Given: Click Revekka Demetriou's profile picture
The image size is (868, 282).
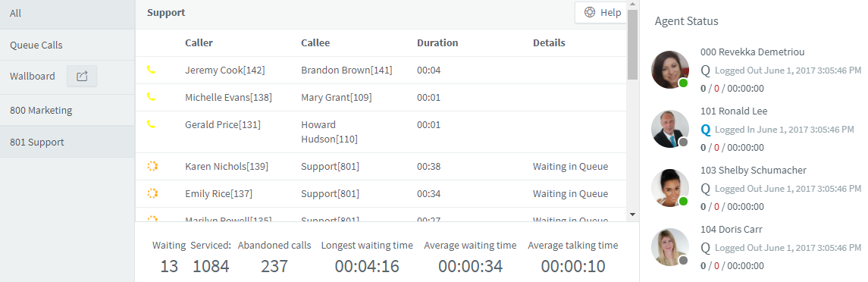Looking at the screenshot, I should (x=670, y=69).
